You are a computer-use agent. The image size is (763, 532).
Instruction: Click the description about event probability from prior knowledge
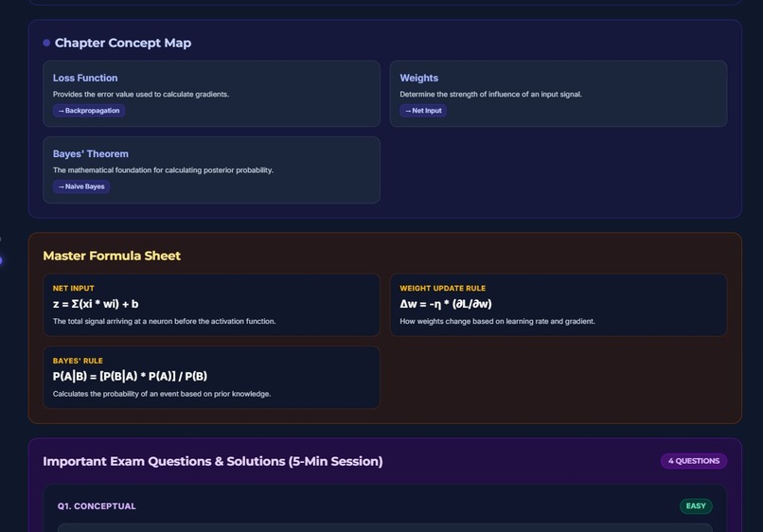[x=162, y=394]
